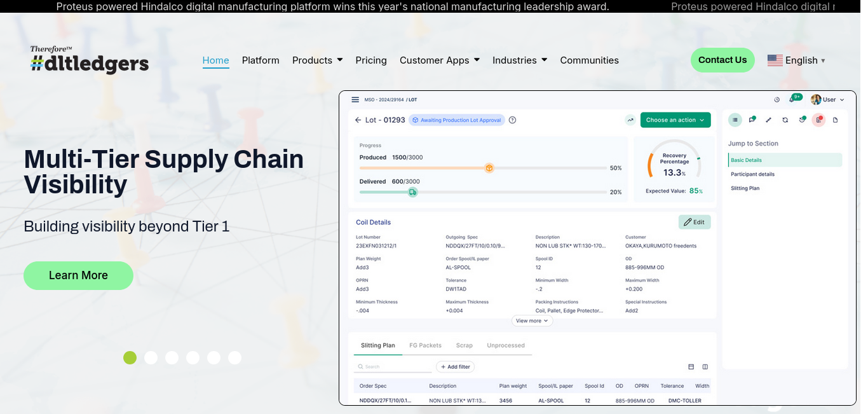Open the history clock icon in preview header
This screenshot has height=414, width=868.
point(777,100)
